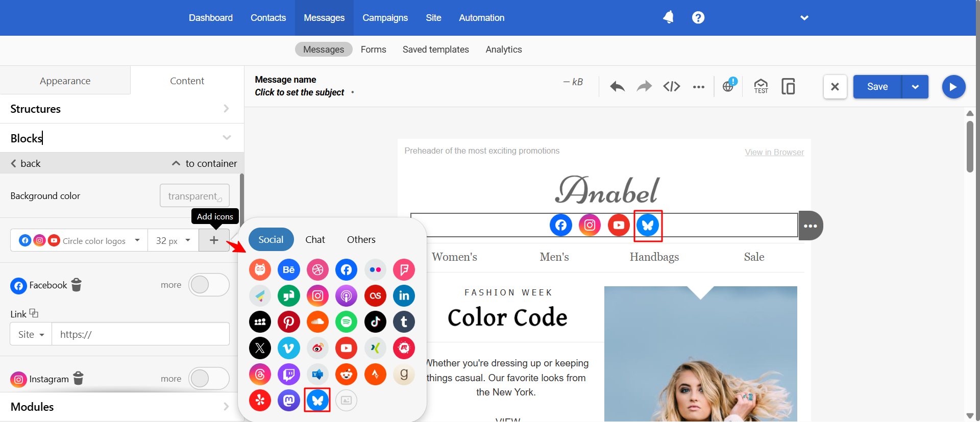Select the LinkedIn icon in the icon picker
The width and height of the screenshot is (980, 422).
tap(404, 295)
